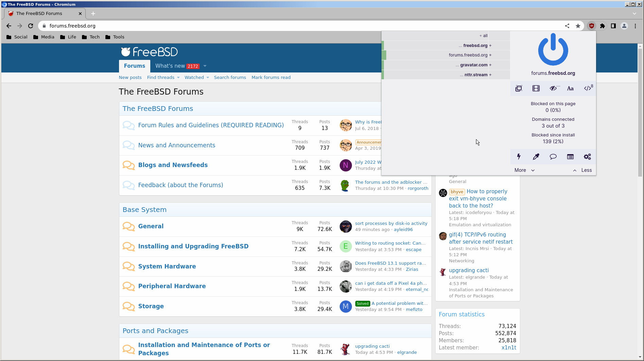Toggle JavaScript blocking for this site
Viewport: 644px width, 361px height.
tap(588, 88)
